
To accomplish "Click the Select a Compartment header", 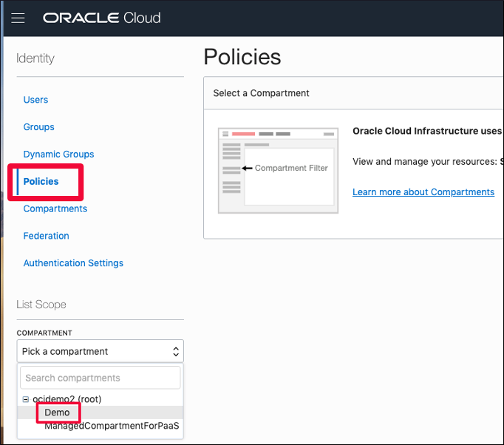I will [x=261, y=93].
